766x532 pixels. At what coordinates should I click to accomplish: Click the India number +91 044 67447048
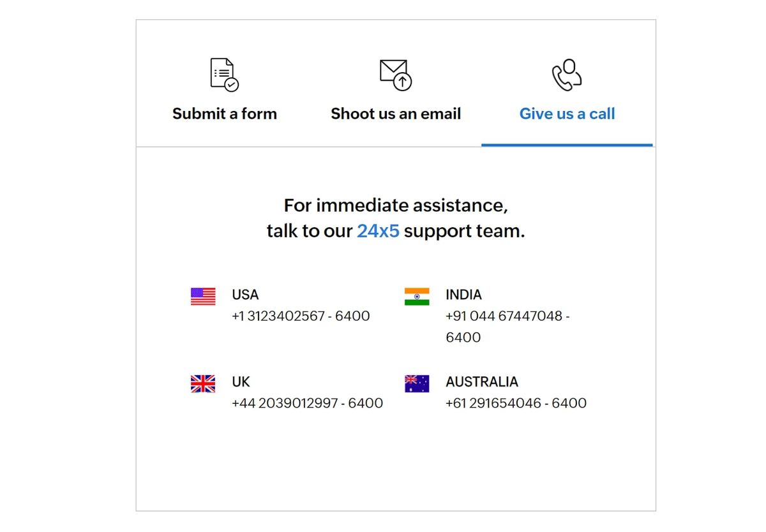pos(507,316)
